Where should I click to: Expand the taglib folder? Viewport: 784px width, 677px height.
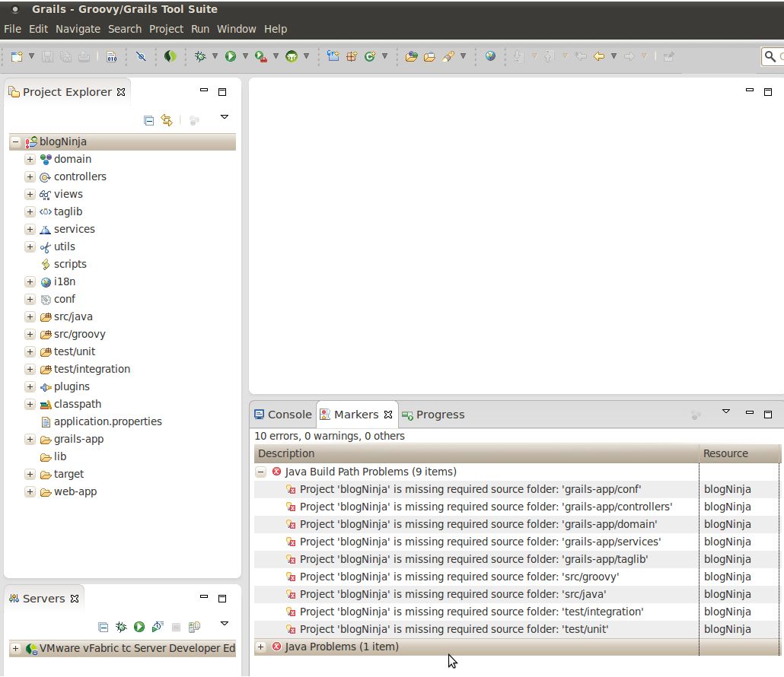pos(30,211)
